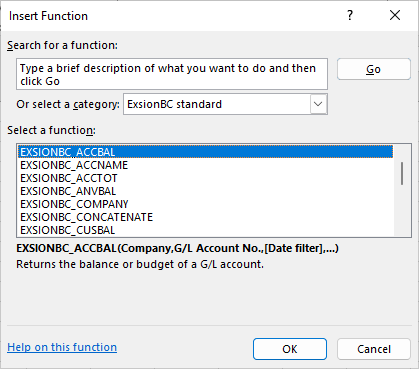419x369 pixels.
Task: Click the help question mark icon
Action: 350,15
